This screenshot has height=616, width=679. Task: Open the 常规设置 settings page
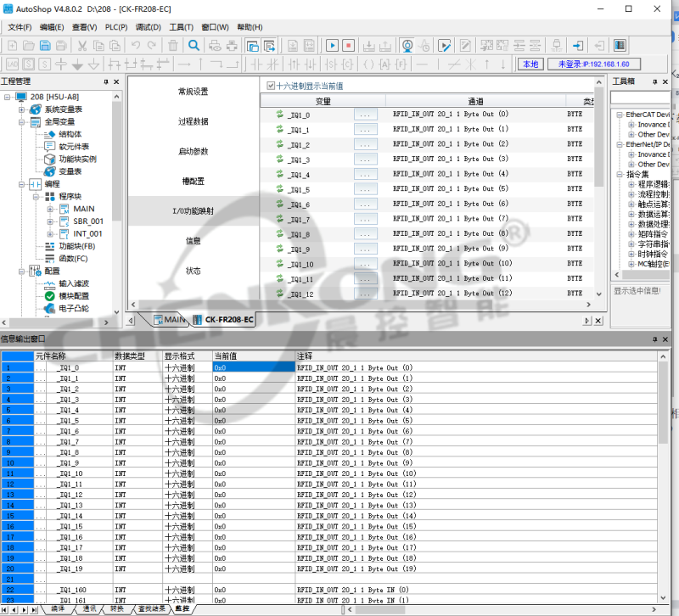pyautogui.click(x=193, y=92)
